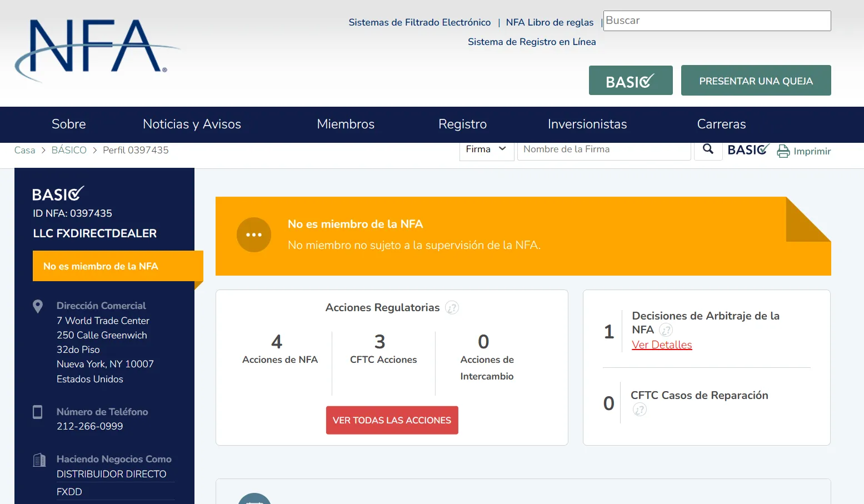The height and width of the screenshot is (504, 864).
Task: Click the Decisiones de Arbitraje de la NFA heading
Action: pyautogui.click(x=706, y=323)
